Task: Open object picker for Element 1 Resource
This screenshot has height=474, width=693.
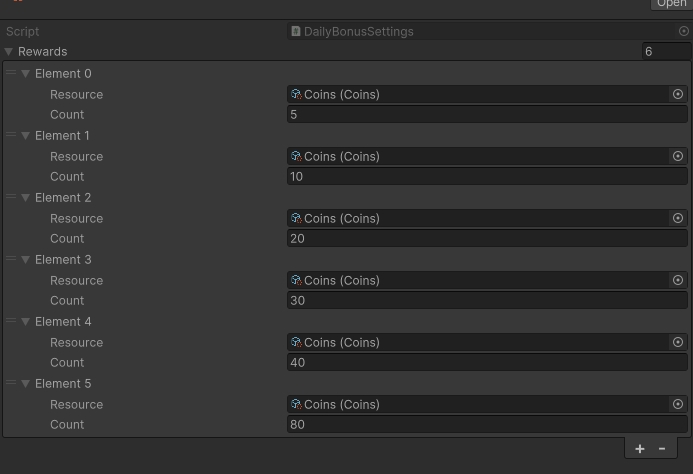Action: coord(678,156)
